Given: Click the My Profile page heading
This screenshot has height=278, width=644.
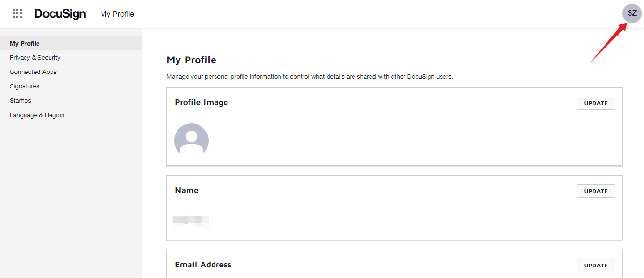Looking at the screenshot, I should click(191, 60).
